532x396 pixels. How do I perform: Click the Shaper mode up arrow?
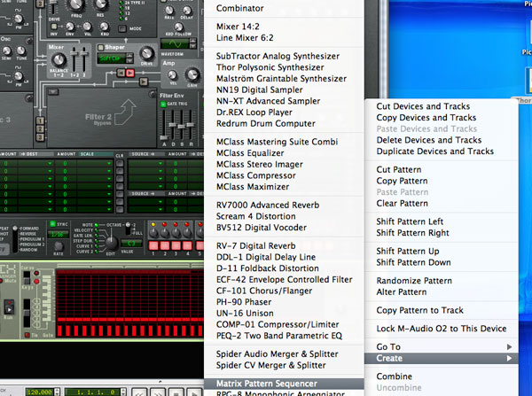(x=129, y=57)
